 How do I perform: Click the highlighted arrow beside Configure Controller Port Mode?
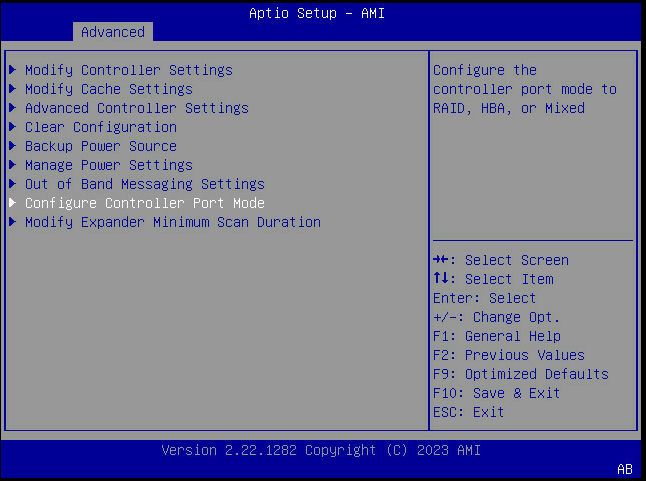(12, 203)
